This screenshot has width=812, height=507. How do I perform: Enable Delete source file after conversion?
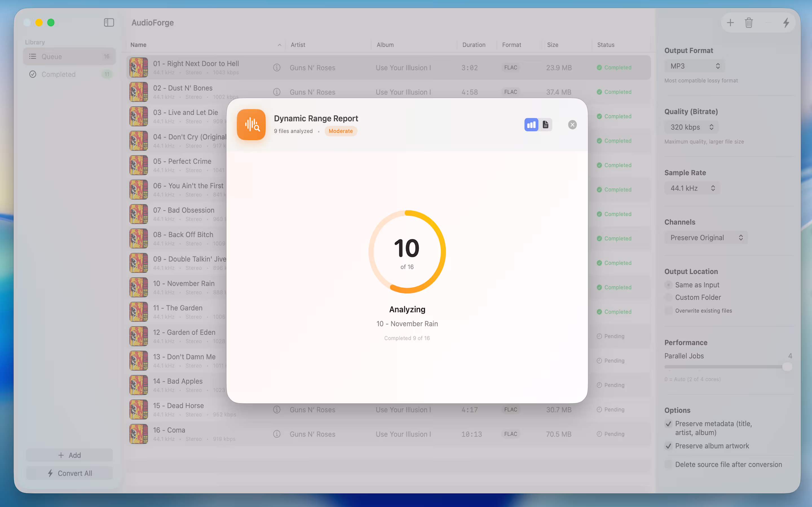(669, 464)
